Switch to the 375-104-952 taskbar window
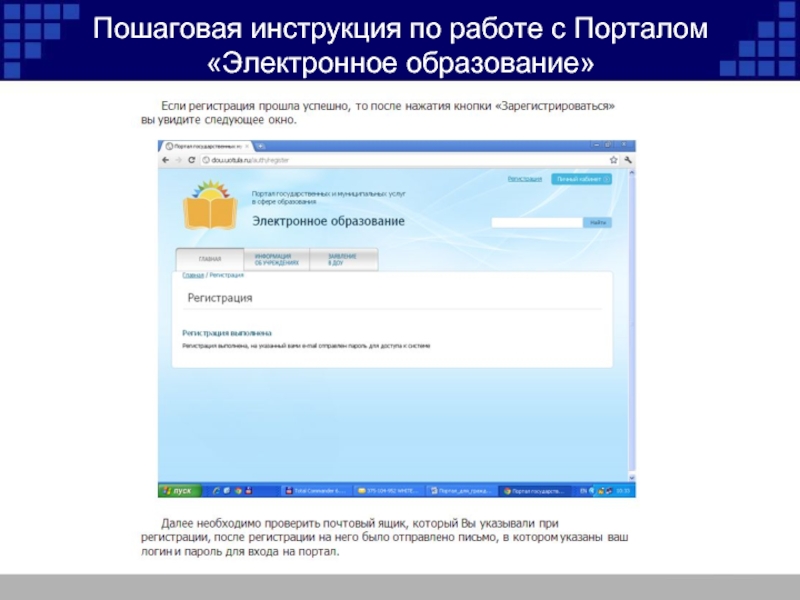The image size is (800, 600). tap(389, 491)
